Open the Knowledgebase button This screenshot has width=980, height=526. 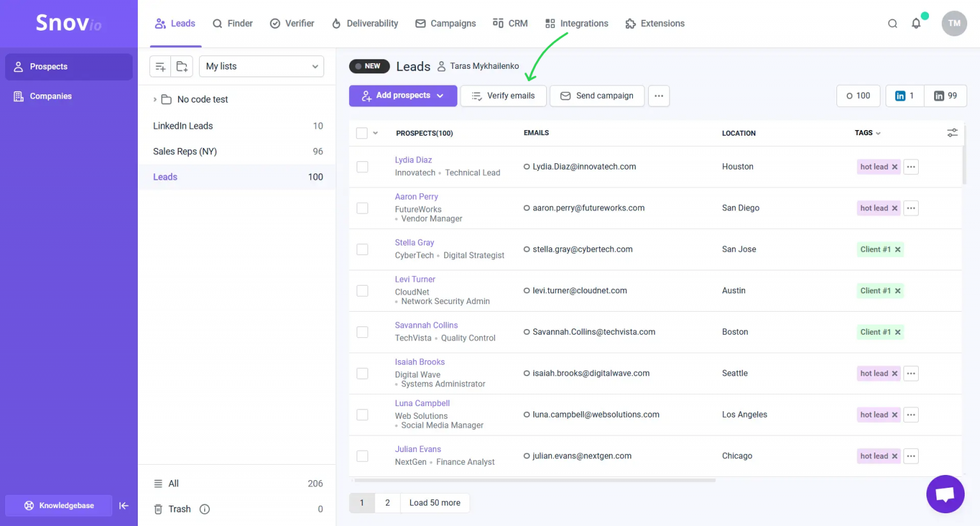point(59,506)
